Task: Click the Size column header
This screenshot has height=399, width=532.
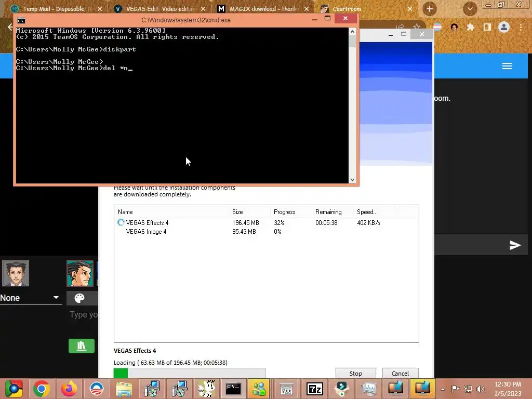Action: pyautogui.click(x=249, y=212)
